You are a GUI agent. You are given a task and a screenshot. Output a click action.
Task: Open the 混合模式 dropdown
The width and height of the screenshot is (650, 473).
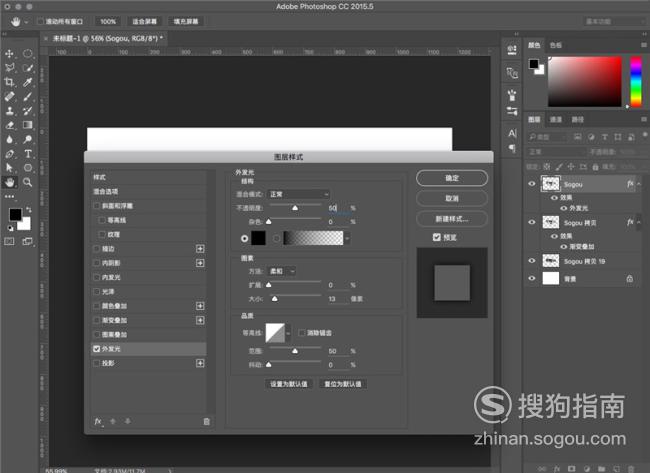(x=298, y=194)
